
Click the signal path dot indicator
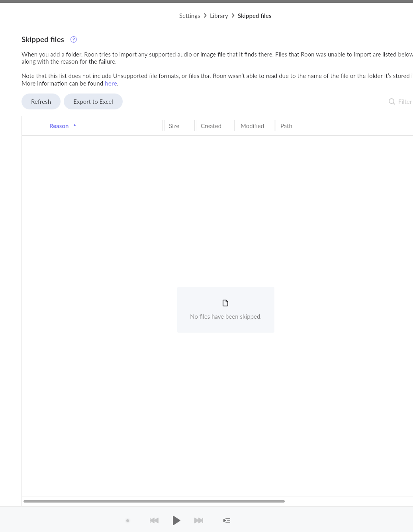coord(127,520)
